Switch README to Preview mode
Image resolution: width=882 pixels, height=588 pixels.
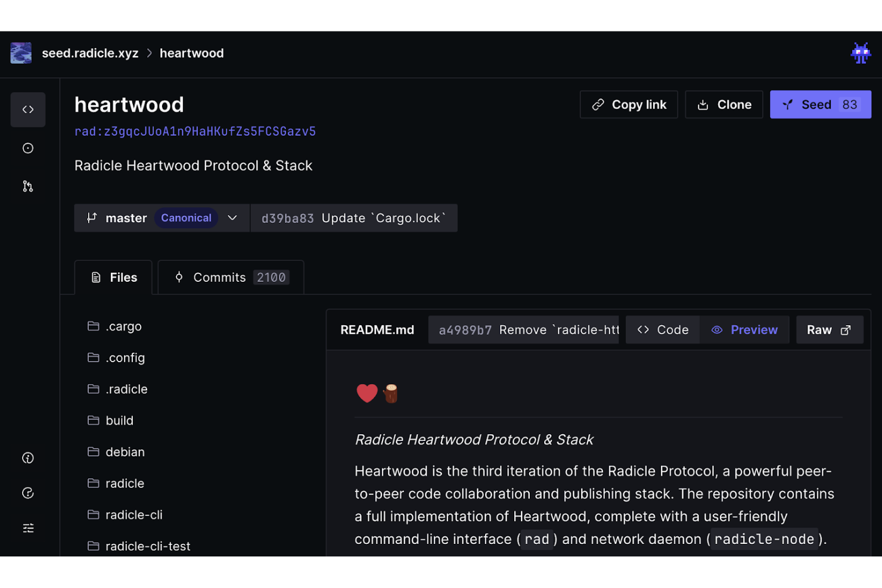(744, 330)
